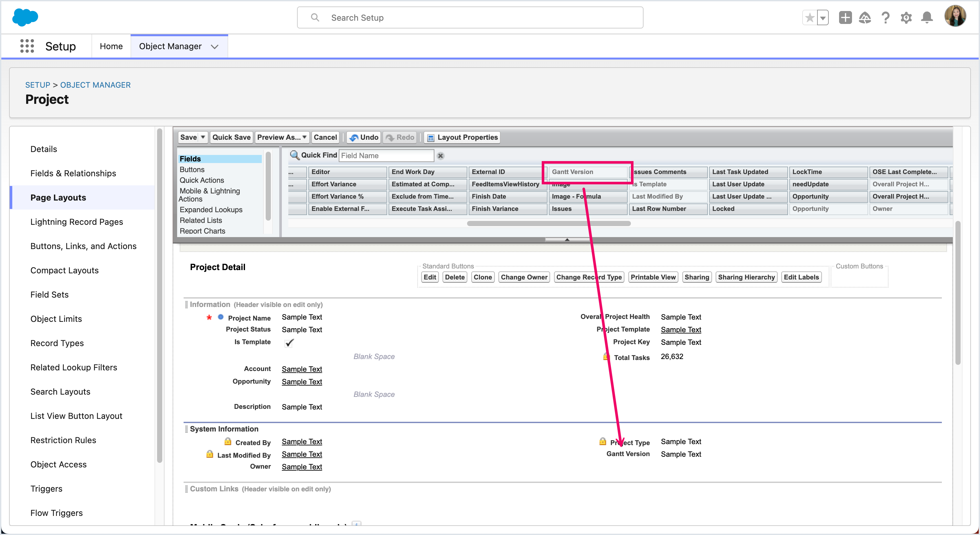Image resolution: width=980 pixels, height=535 pixels.
Task: Expand the Object Manager tab chevron
Action: click(x=215, y=47)
